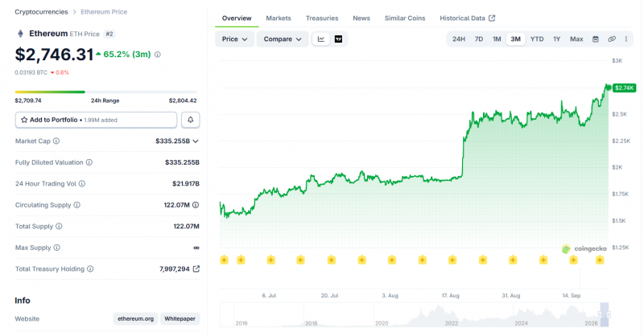This screenshot has height=336, width=644.
Task: Click the 0.03193 BTC value
Action: [x=31, y=72]
